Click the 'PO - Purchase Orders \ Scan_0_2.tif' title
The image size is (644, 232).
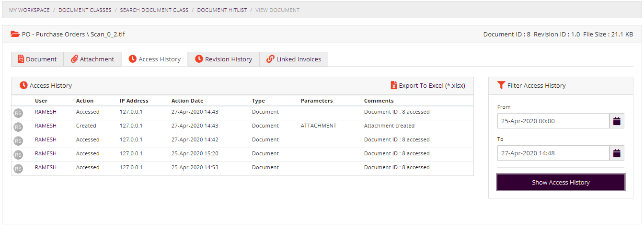click(73, 34)
